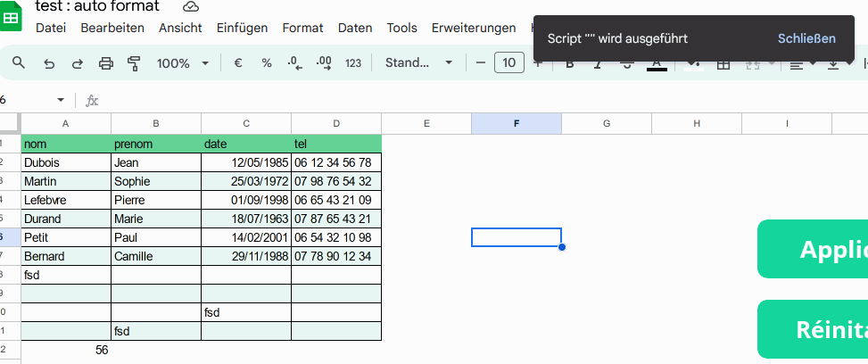The image size is (868, 364).
Task: Decrease decimal places
Action: click(x=294, y=63)
